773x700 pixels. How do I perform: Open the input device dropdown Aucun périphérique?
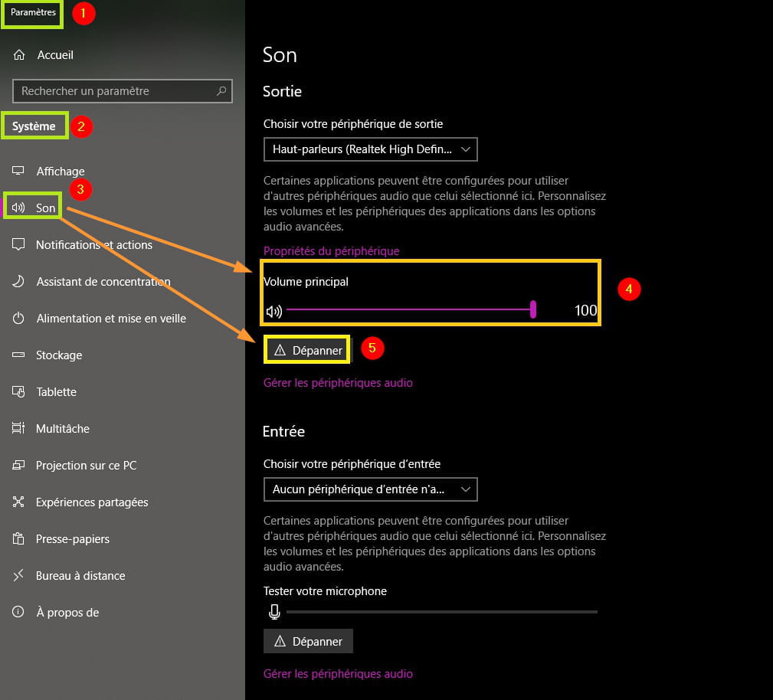tap(371, 489)
